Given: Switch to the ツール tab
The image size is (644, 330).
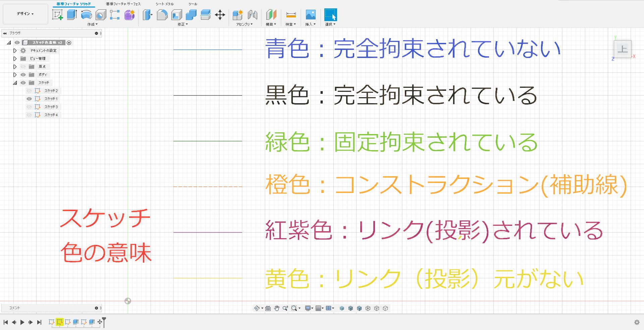Looking at the screenshot, I should click(x=193, y=4).
